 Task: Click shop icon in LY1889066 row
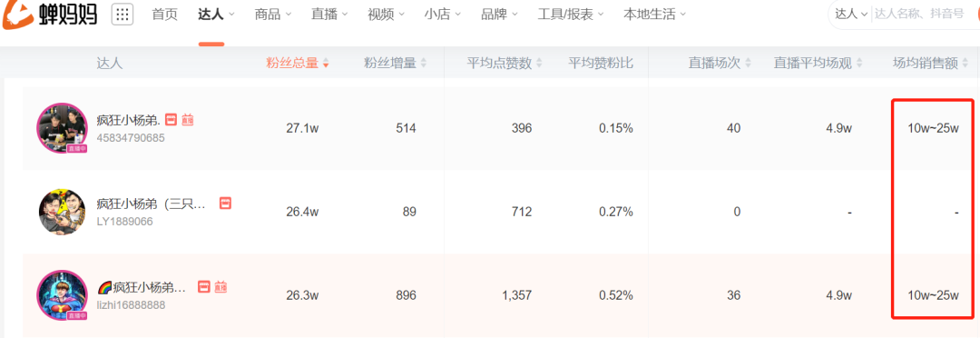[x=226, y=203]
